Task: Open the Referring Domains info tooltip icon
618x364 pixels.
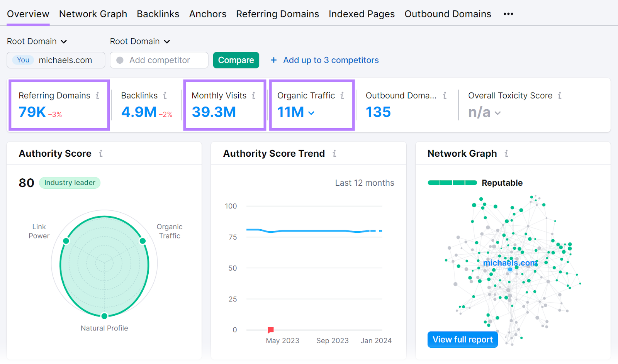Action: pos(98,95)
